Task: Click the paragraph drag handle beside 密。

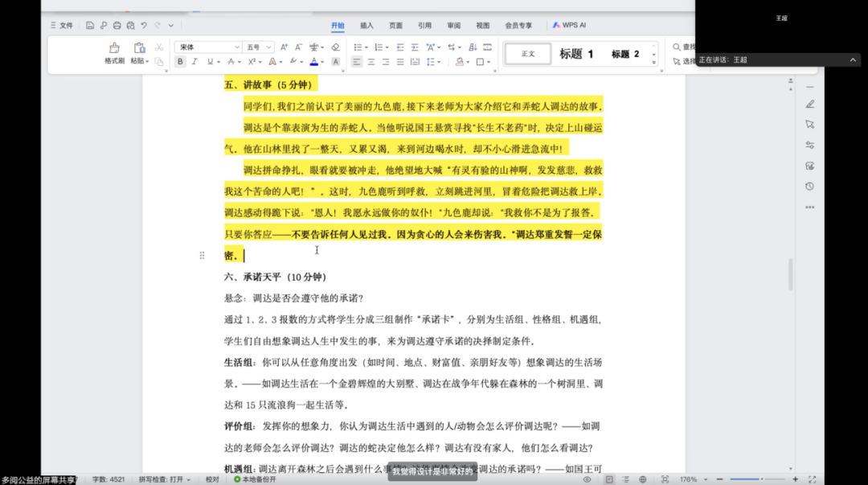Action: pos(202,256)
